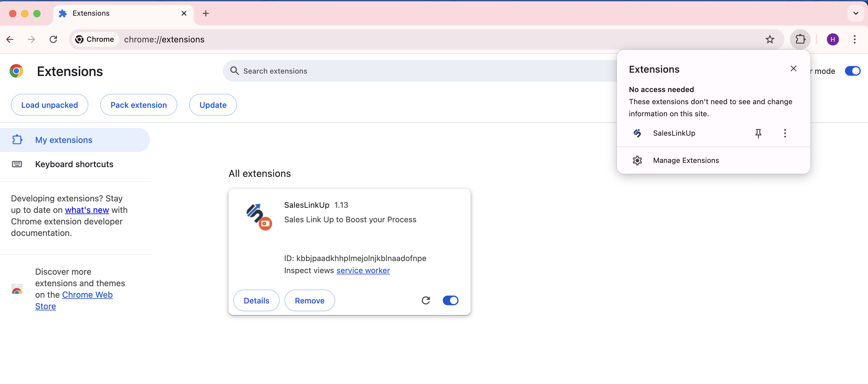The image size is (868, 384).
Task: Click the search magnifier in the extensions search bar
Action: click(x=235, y=71)
